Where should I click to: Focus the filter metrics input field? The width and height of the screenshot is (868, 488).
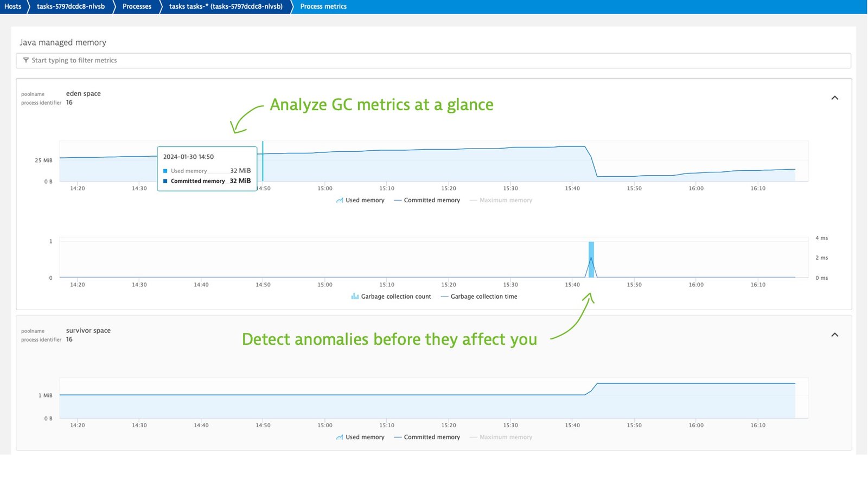pyautogui.click(x=433, y=61)
